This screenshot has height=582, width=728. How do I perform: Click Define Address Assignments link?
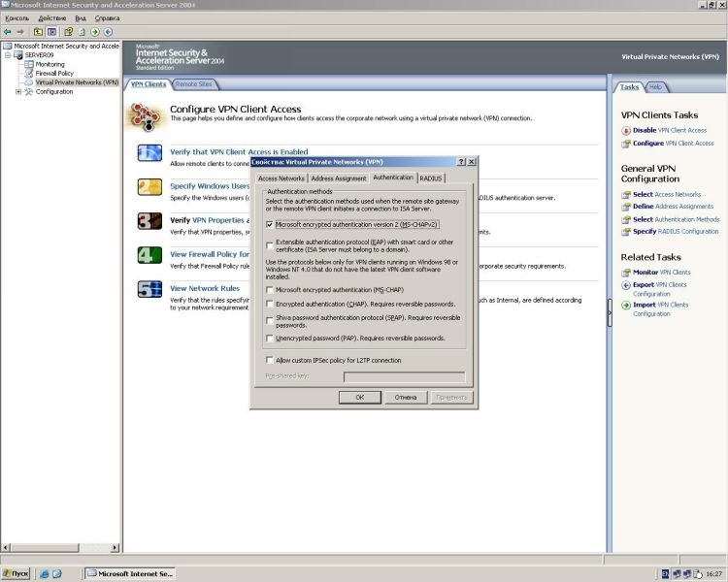[x=673, y=207]
